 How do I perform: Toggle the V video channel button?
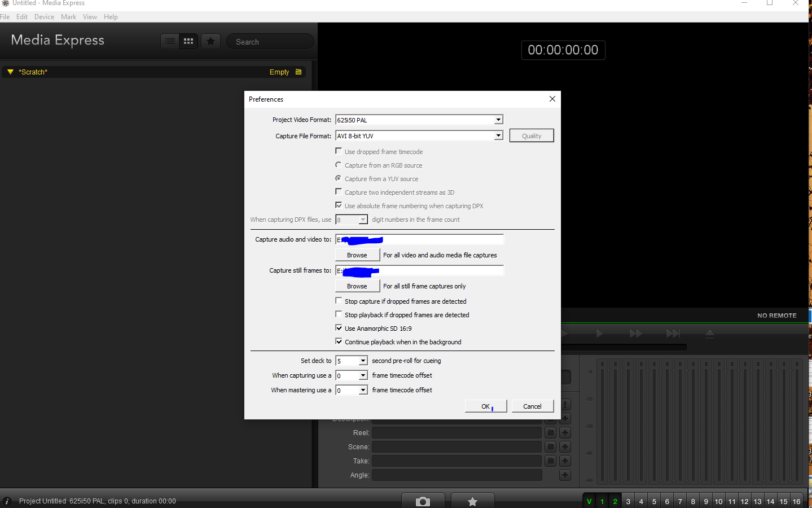coord(589,501)
